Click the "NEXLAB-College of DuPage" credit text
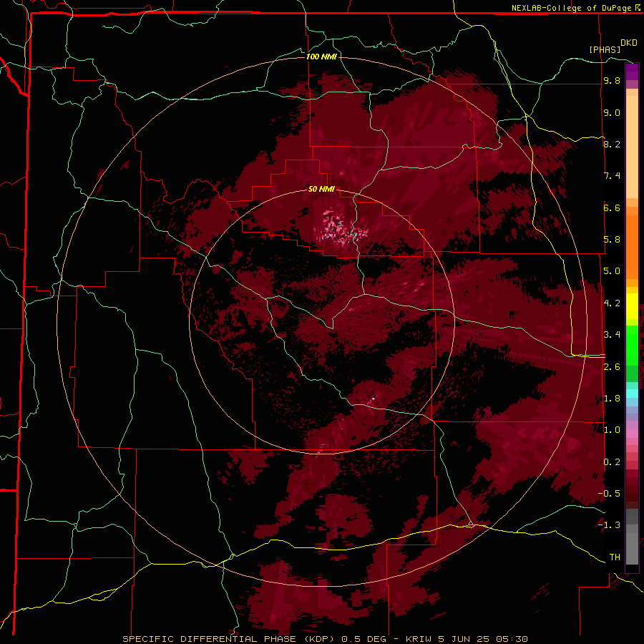The height and width of the screenshot is (644, 644). 571,8
